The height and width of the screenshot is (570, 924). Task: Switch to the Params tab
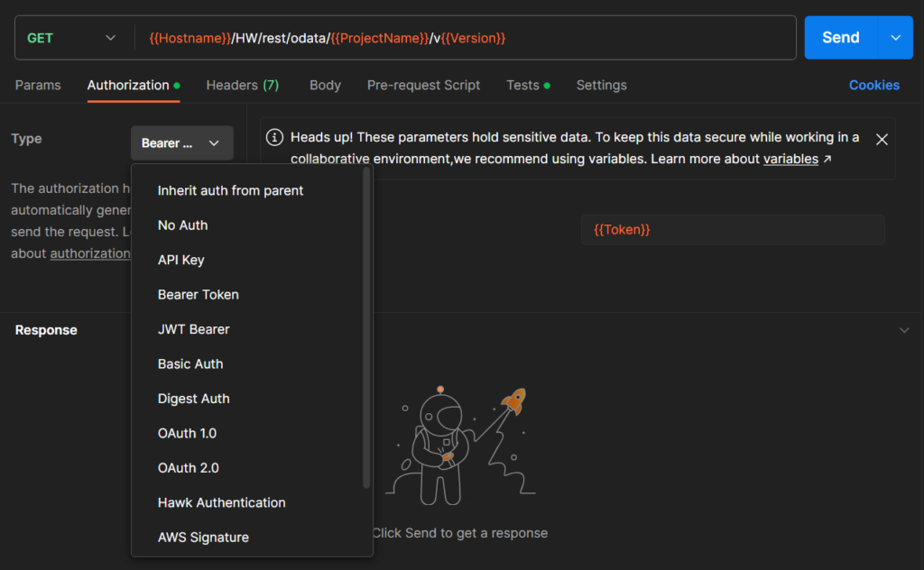point(38,85)
